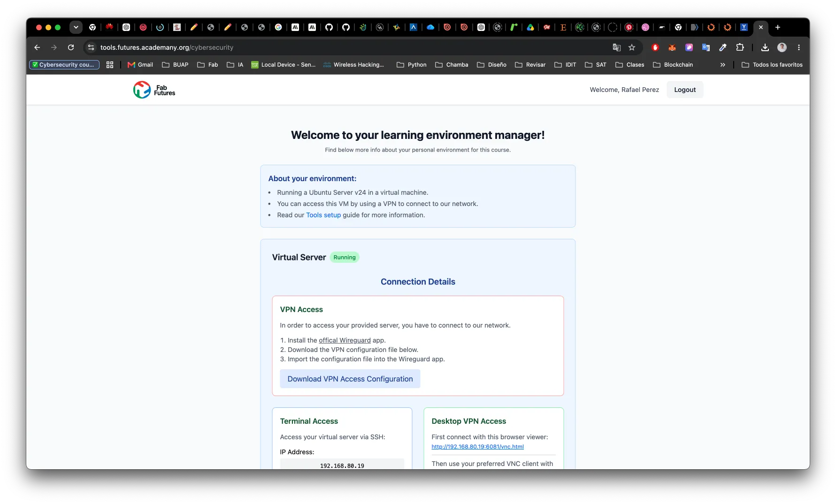Open the Diseño bookmarks folder
836x504 pixels.
(x=491, y=65)
